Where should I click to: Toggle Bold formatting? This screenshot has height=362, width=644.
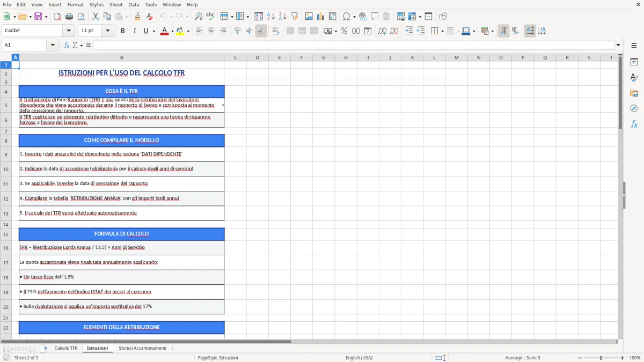(123, 31)
